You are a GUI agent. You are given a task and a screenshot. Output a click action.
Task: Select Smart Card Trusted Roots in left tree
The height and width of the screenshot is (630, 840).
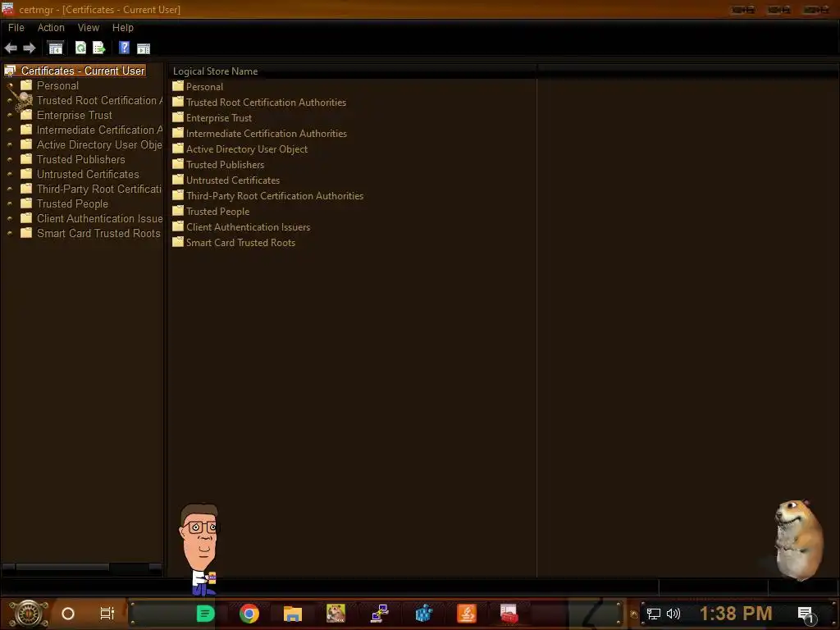pyautogui.click(x=98, y=234)
